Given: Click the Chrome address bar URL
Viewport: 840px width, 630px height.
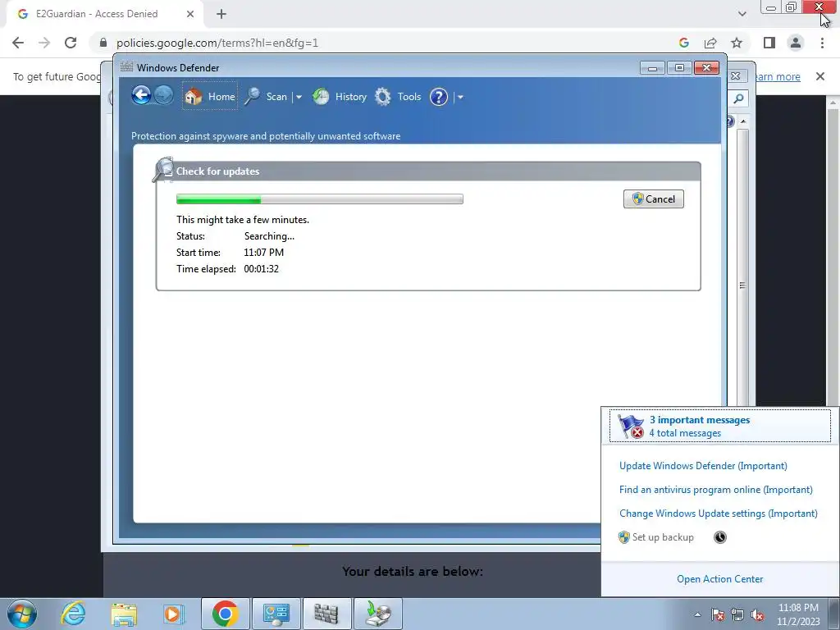Looking at the screenshot, I should (x=217, y=43).
